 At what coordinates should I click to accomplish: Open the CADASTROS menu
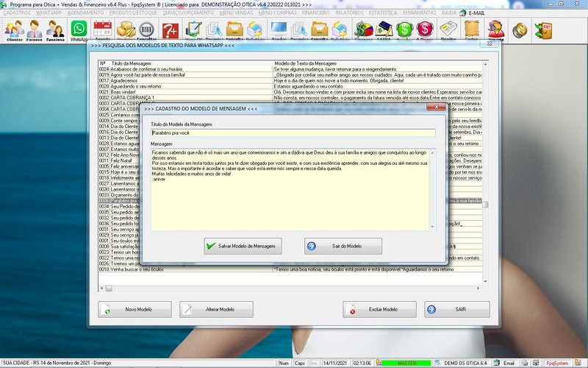click(17, 13)
